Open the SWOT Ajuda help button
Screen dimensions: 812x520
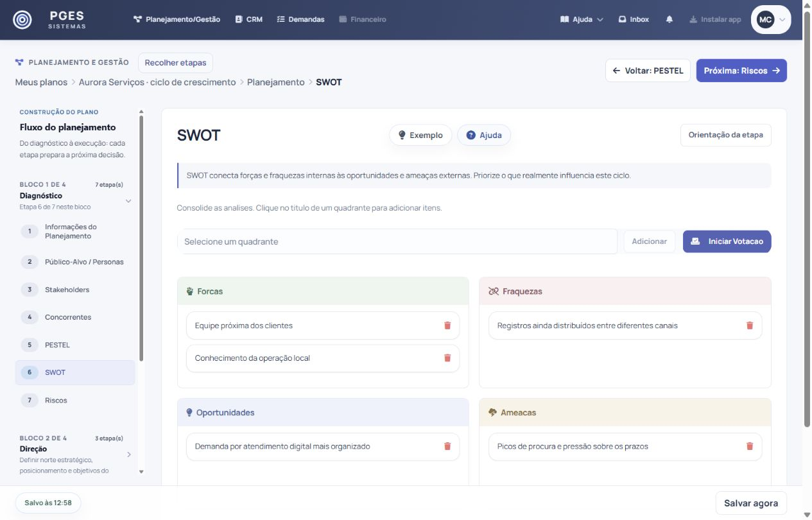pyautogui.click(x=484, y=135)
